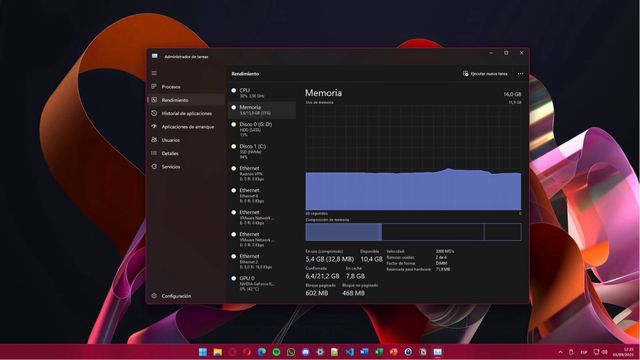Click Task Manager icon on taskbar
This screenshot has height=360, width=640.
click(x=438, y=352)
